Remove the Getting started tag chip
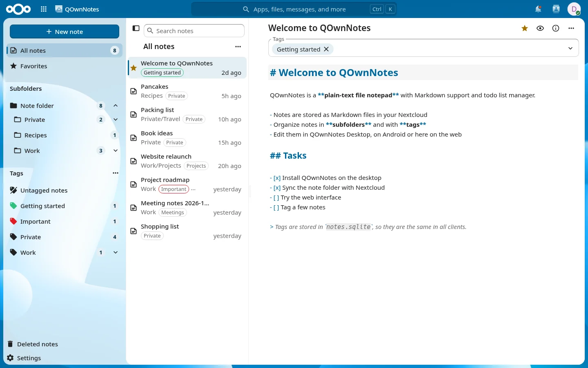Image resolution: width=588 pixels, height=368 pixels. coord(326,49)
